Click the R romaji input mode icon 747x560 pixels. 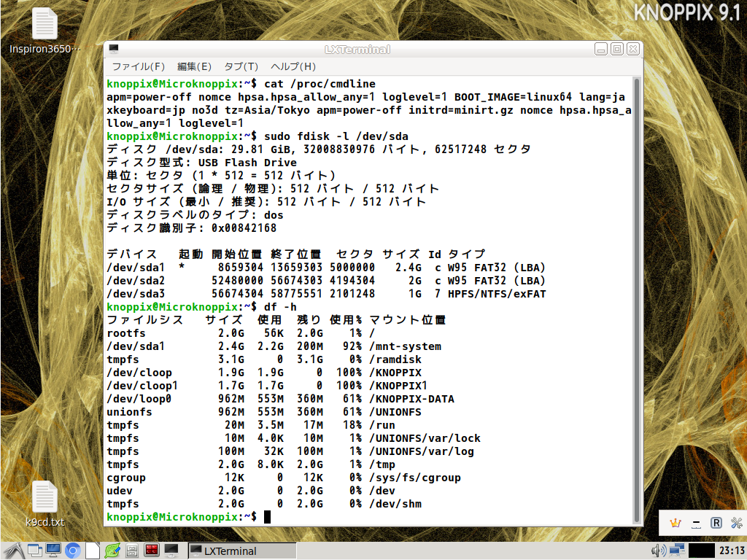(x=716, y=524)
